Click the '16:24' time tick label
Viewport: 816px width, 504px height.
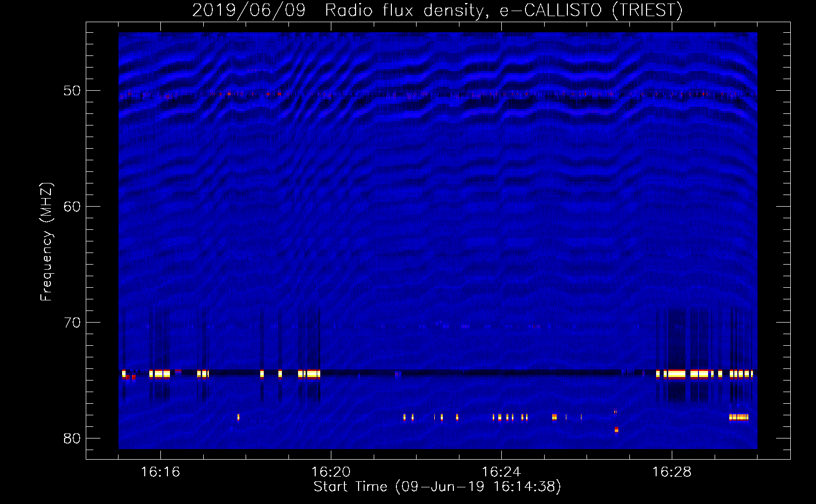501,472
